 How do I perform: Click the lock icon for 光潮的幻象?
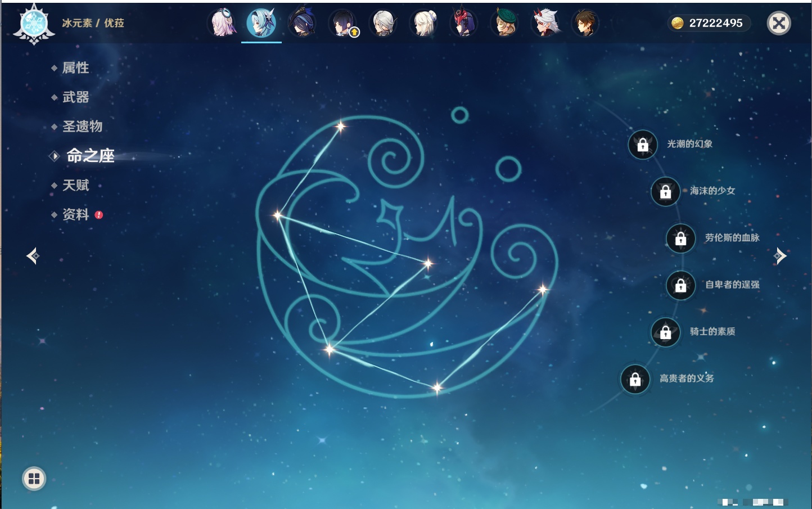pyautogui.click(x=643, y=145)
